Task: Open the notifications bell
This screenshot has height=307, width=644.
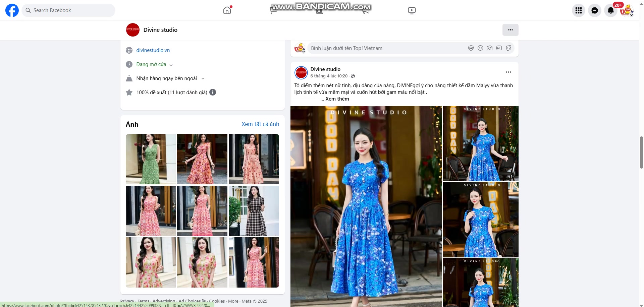Action: (610, 10)
